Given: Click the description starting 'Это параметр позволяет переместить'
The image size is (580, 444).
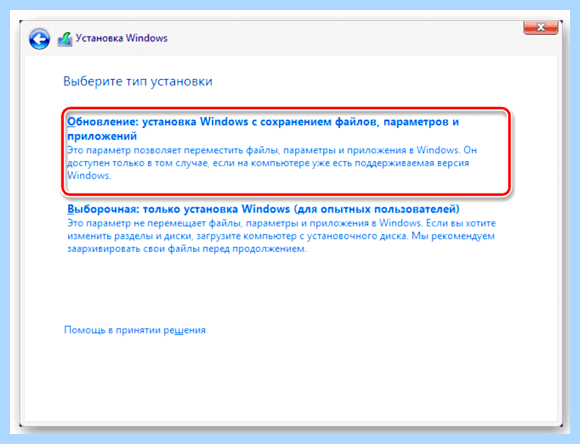Looking at the screenshot, I should [x=272, y=163].
